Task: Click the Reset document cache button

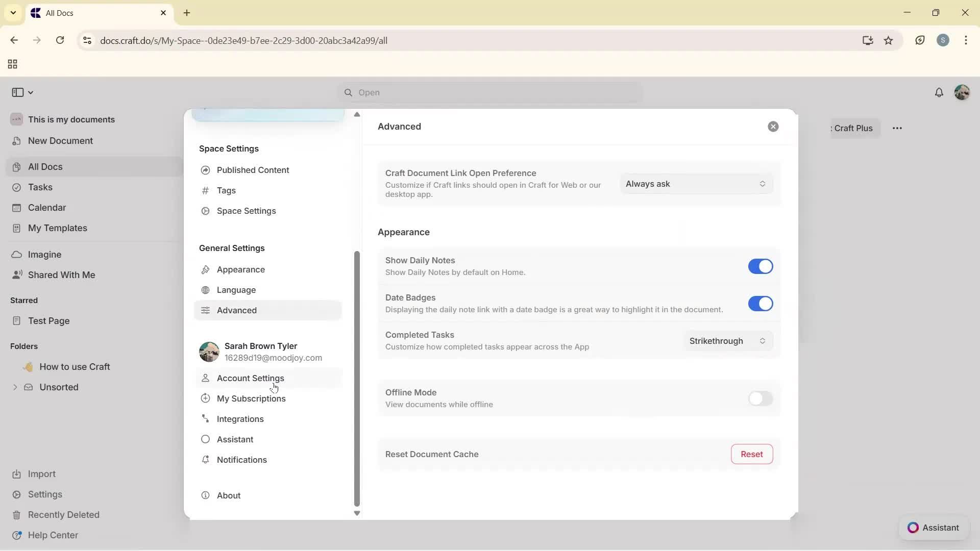Action: click(x=752, y=454)
